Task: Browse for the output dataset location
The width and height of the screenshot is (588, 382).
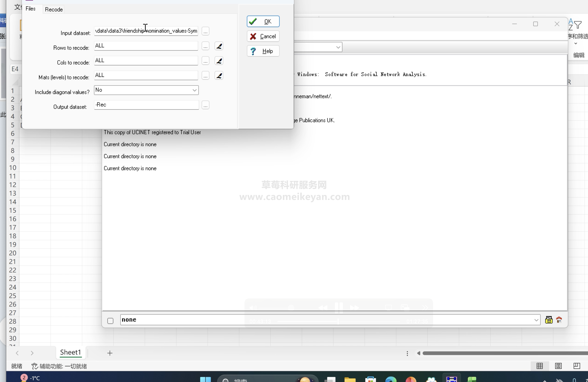Action: coord(205,105)
